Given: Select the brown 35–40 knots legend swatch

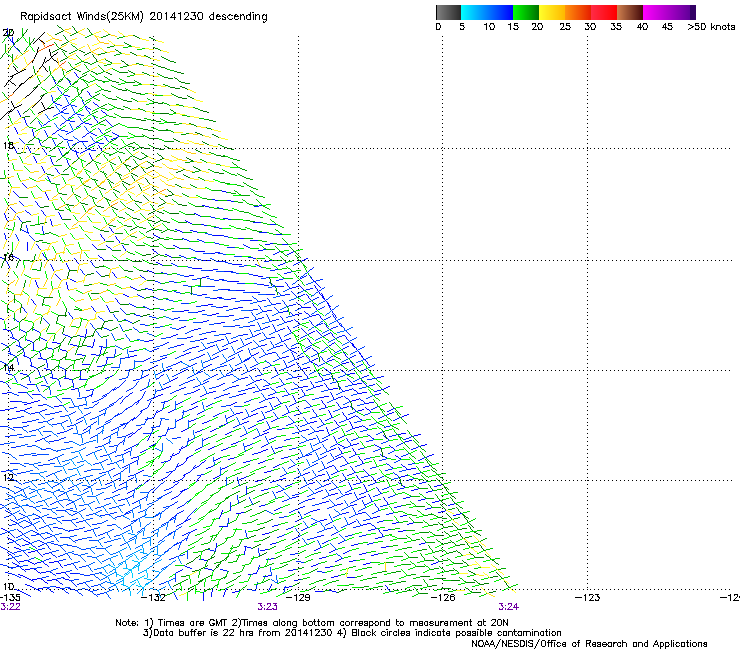Looking at the screenshot, I should pyautogui.click(x=630, y=12).
